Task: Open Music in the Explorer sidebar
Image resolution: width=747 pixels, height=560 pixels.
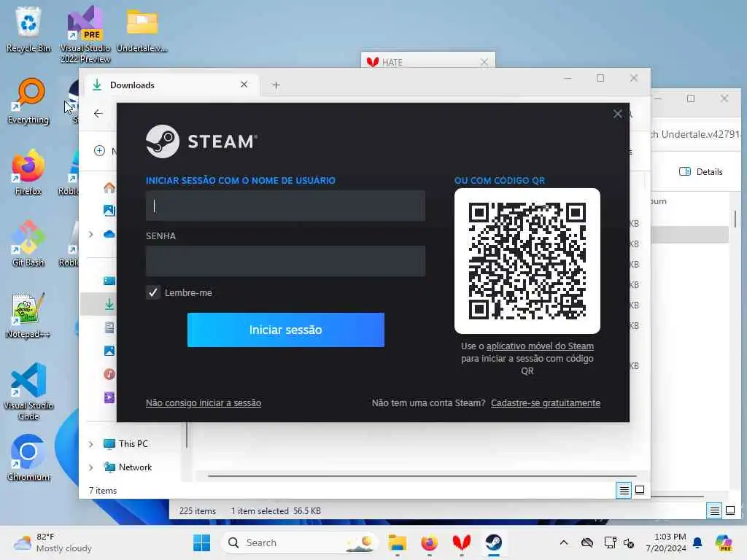Action: tap(109, 374)
